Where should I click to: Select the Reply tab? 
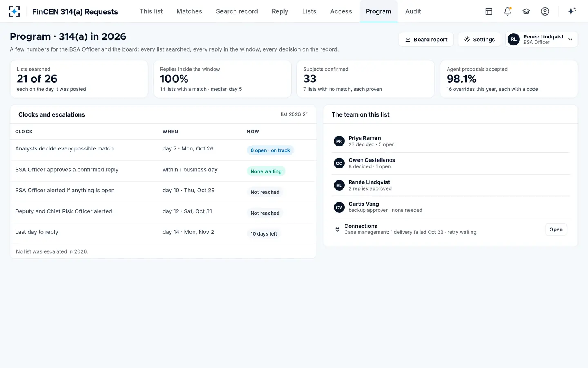coord(280,11)
